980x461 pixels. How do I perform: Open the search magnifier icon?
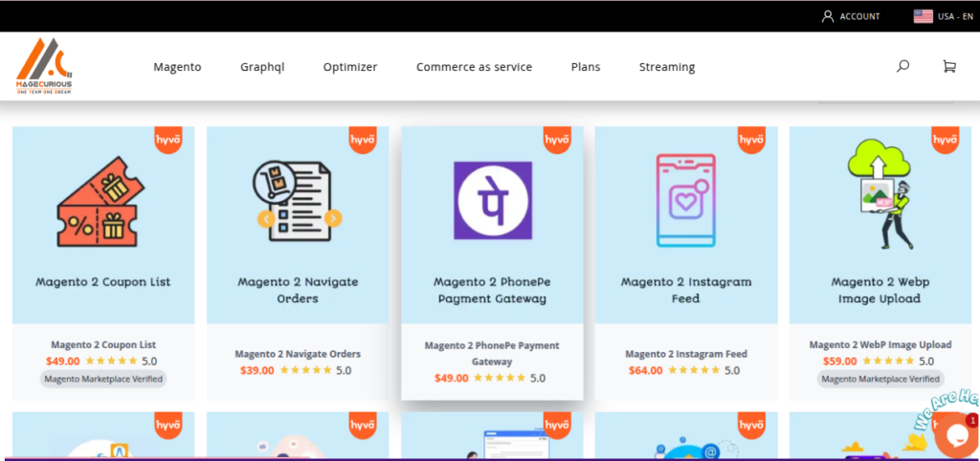click(902, 66)
